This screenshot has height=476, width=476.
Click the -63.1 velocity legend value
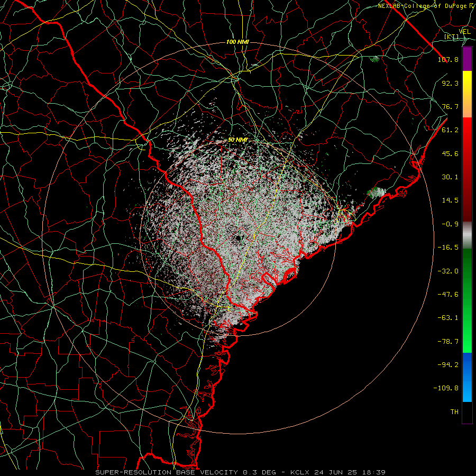click(448, 318)
